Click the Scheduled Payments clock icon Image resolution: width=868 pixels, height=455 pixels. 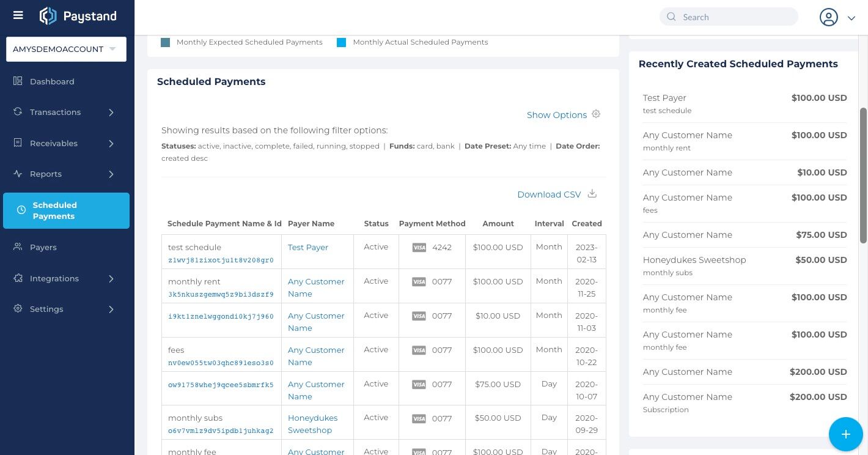coord(21,210)
